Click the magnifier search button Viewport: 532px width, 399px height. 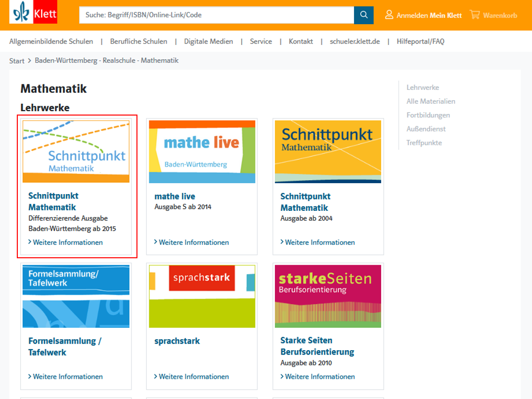tap(364, 15)
